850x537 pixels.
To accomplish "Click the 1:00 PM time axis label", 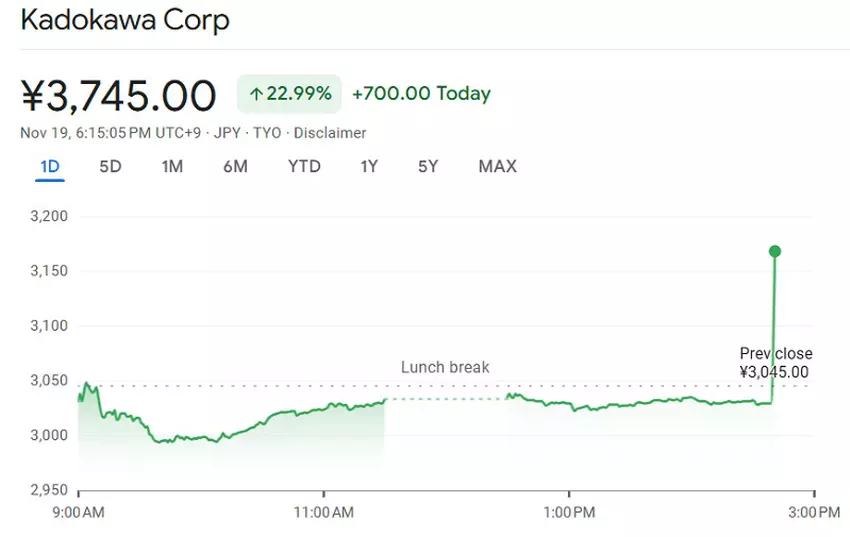I will [570, 511].
